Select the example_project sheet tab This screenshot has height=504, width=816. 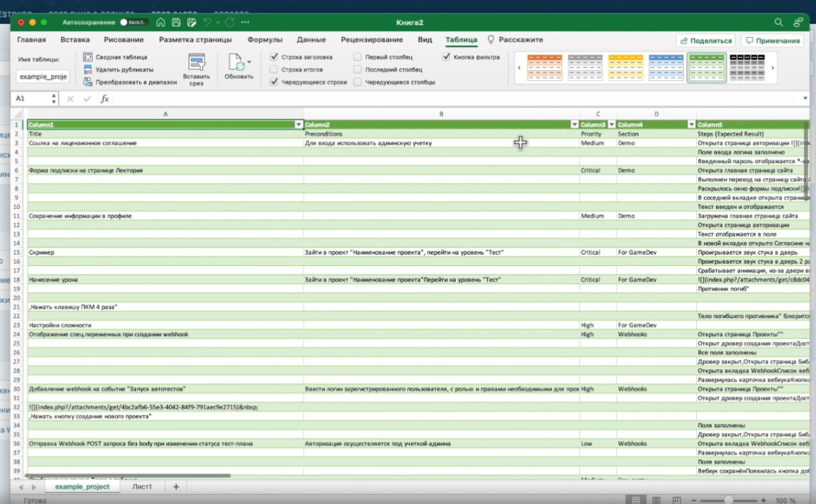click(81, 487)
